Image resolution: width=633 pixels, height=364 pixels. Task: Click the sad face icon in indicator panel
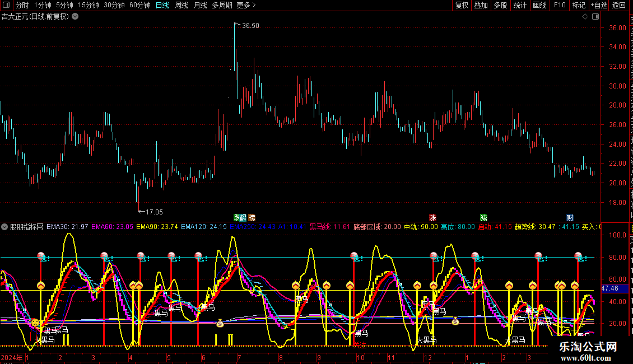(x=35, y=323)
